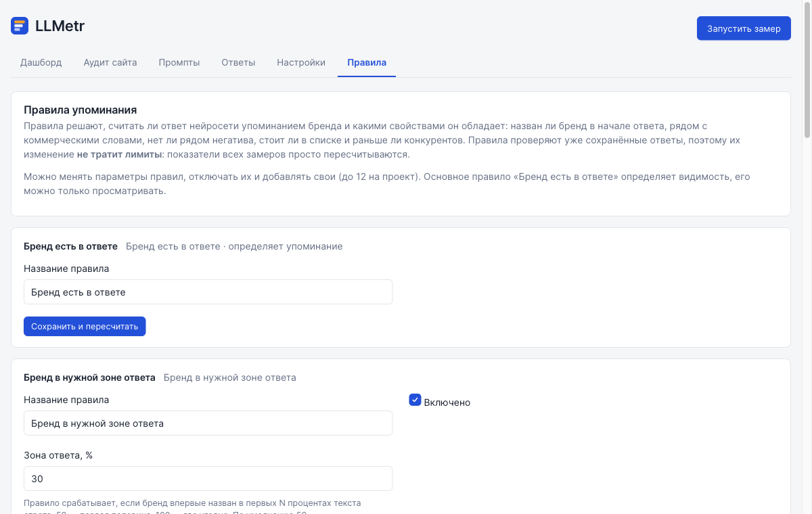This screenshot has width=812, height=514.
Task: Click the Зона ответа, % input field
Action: tap(208, 479)
